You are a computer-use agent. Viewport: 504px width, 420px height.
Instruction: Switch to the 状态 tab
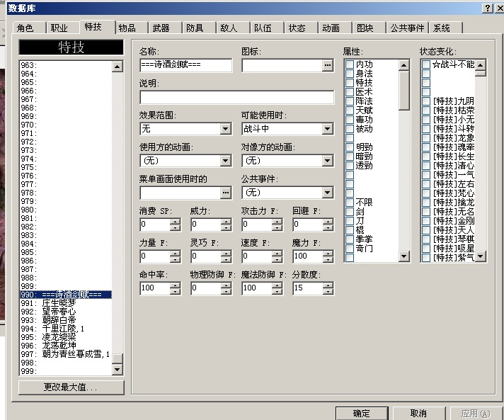[x=301, y=28]
